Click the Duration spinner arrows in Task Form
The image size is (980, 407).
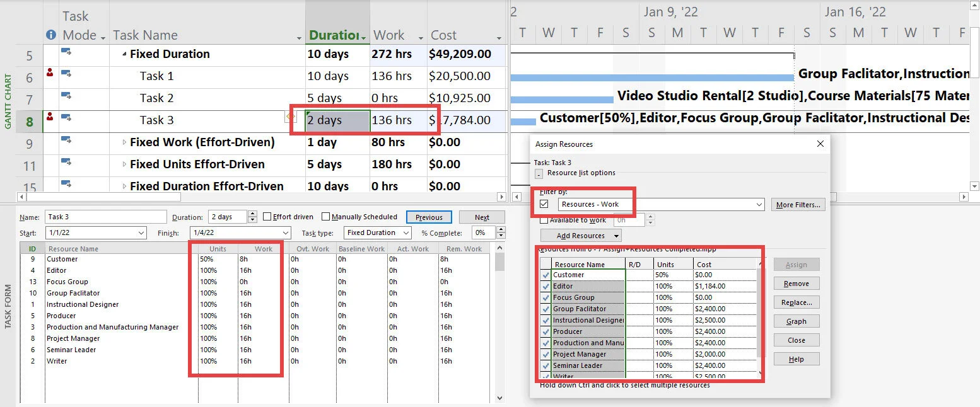tap(252, 217)
